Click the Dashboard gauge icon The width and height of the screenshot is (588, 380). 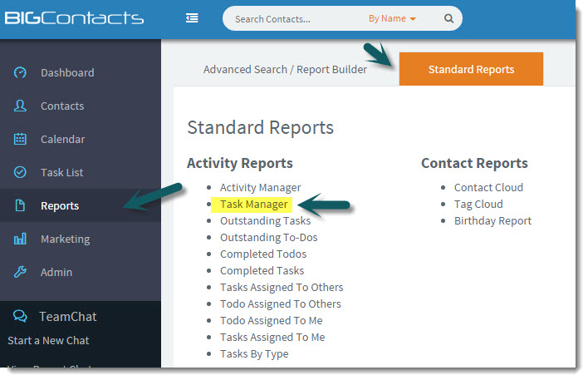point(20,72)
